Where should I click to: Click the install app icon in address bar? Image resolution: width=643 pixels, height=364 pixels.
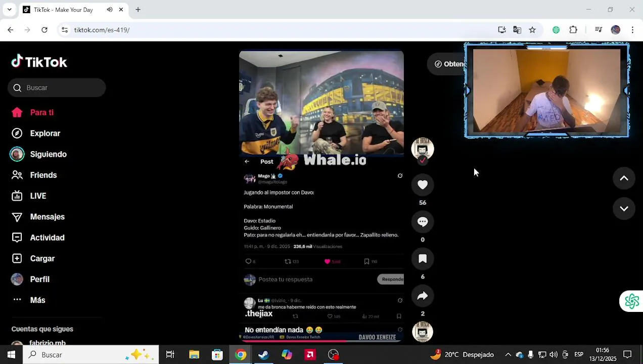point(502,30)
